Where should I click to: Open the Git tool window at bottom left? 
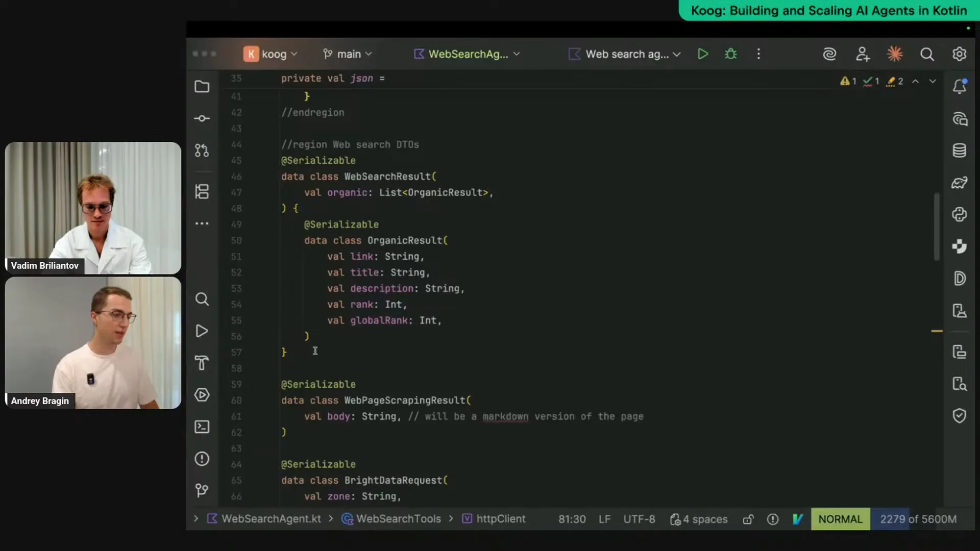202,490
